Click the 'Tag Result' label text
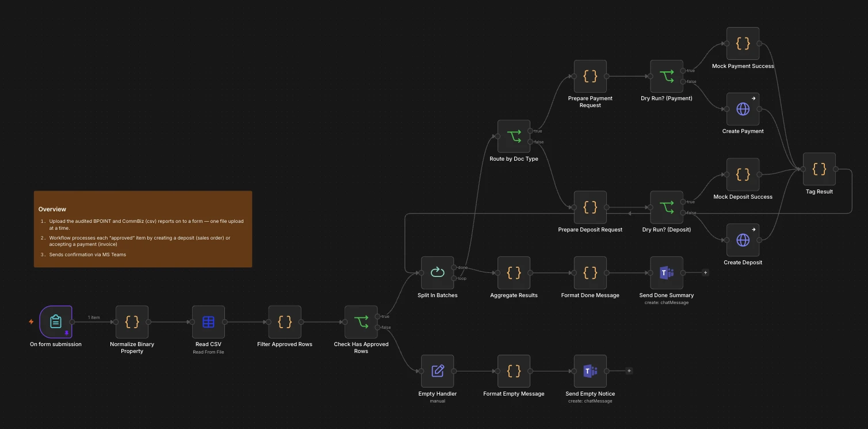The image size is (868, 429). (x=820, y=192)
